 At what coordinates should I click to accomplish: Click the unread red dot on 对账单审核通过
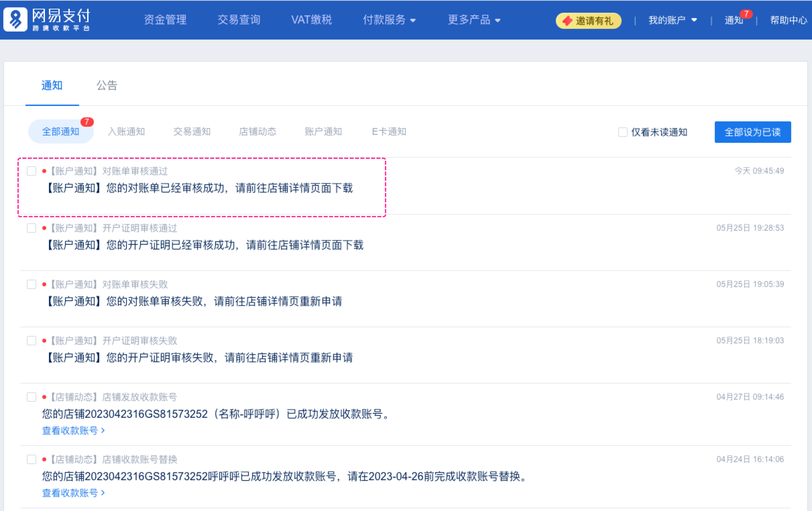[44, 171]
